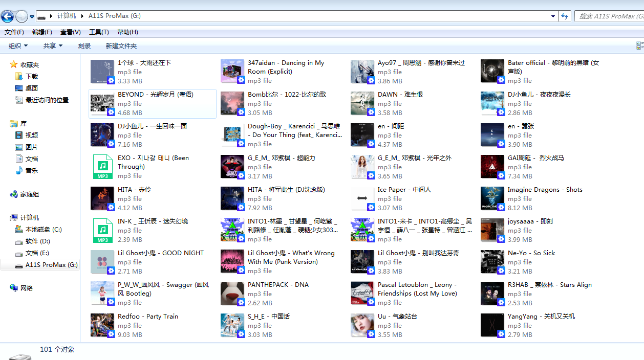The width and height of the screenshot is (644, 360).
Task: Expand the 共享 toolbar dropdown
Action: [53, 46]
